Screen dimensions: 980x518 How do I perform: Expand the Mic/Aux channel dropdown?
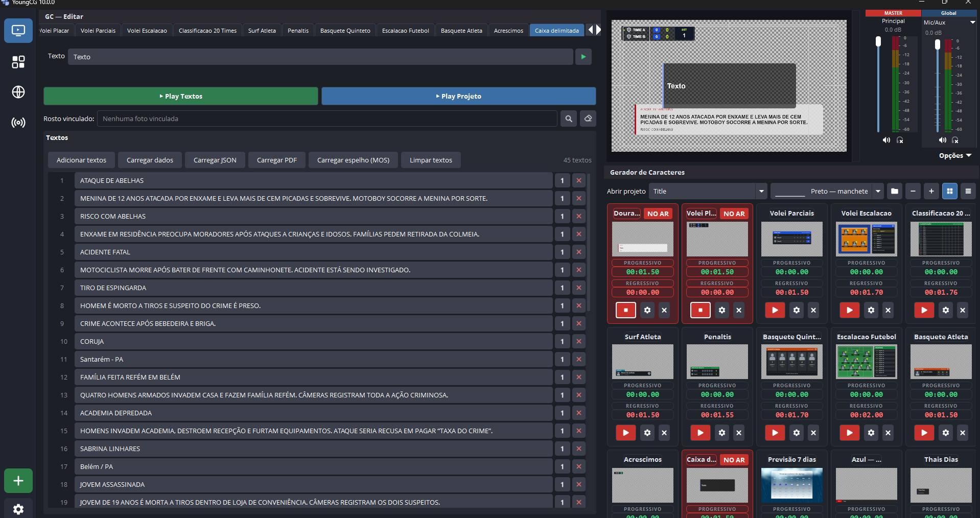pos(972,22)
